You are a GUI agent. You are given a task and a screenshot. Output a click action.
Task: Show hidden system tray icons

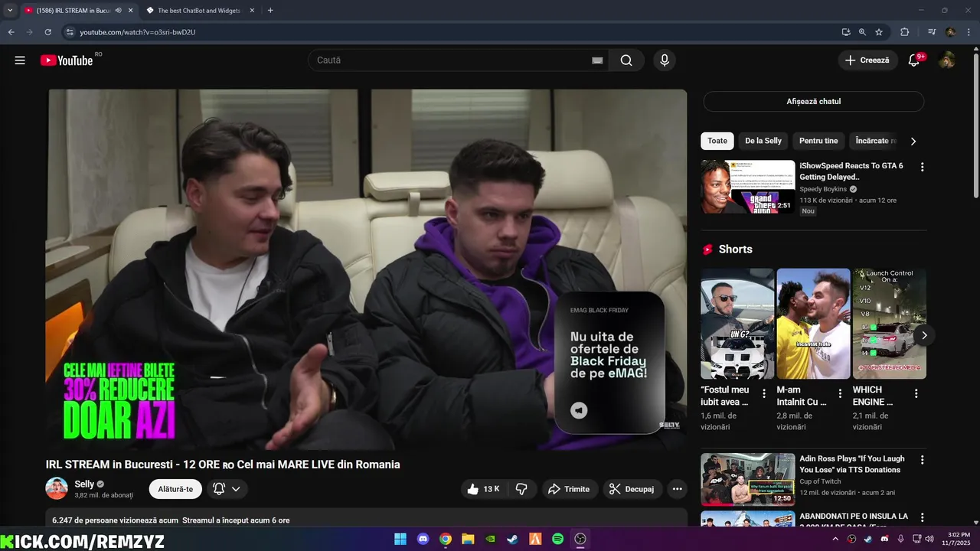pos(835,539)
